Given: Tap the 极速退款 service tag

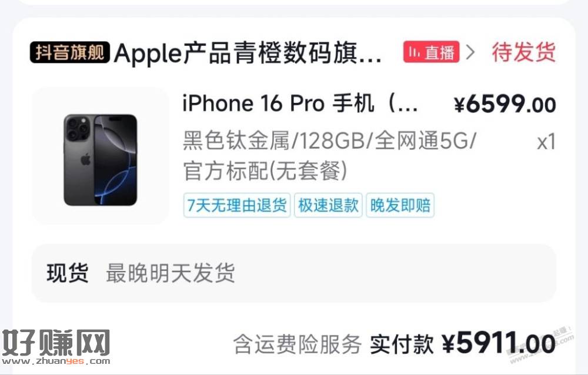Looking at the screenshot, I should pyautogui.click(x=328, y=205).
